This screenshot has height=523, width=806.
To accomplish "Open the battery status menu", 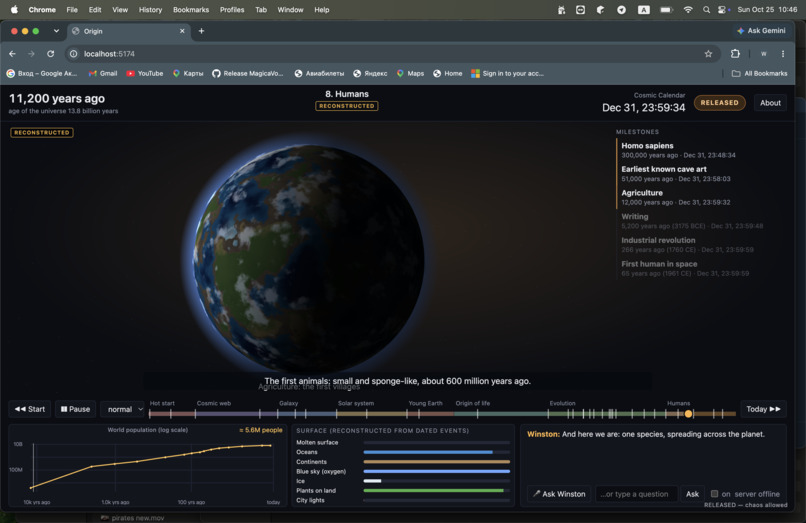I will 666,9.
